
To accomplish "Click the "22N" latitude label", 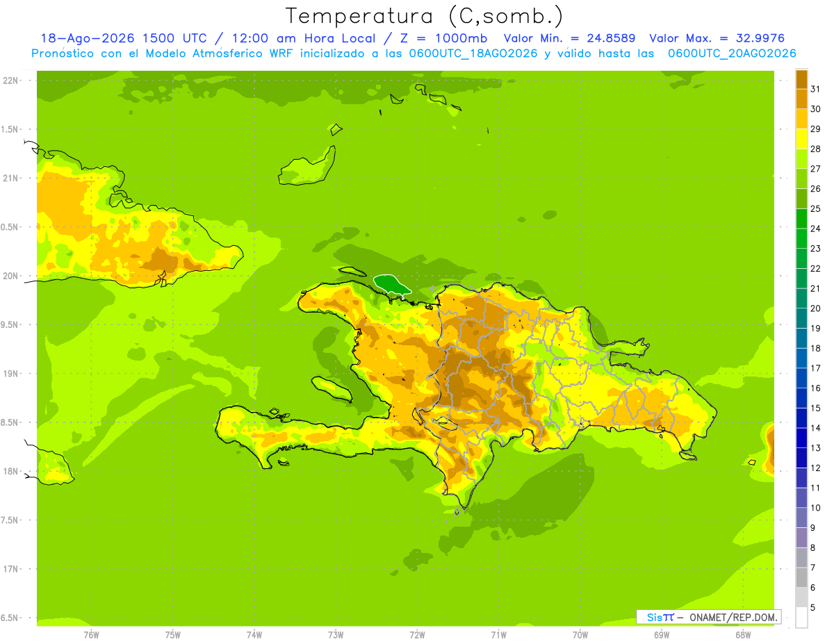I will pos(12,81).
